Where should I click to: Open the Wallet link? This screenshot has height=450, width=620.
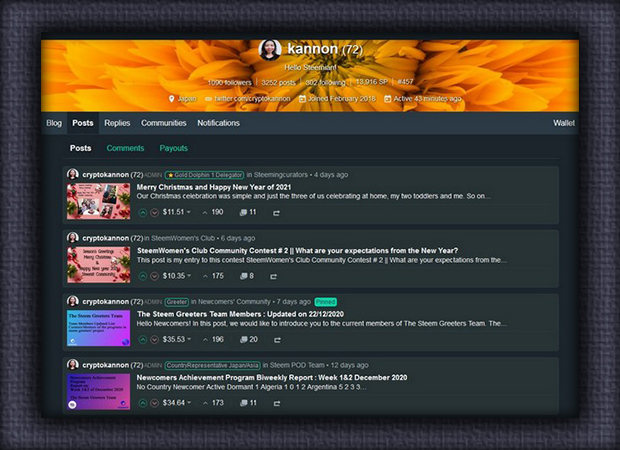(564, 123)
